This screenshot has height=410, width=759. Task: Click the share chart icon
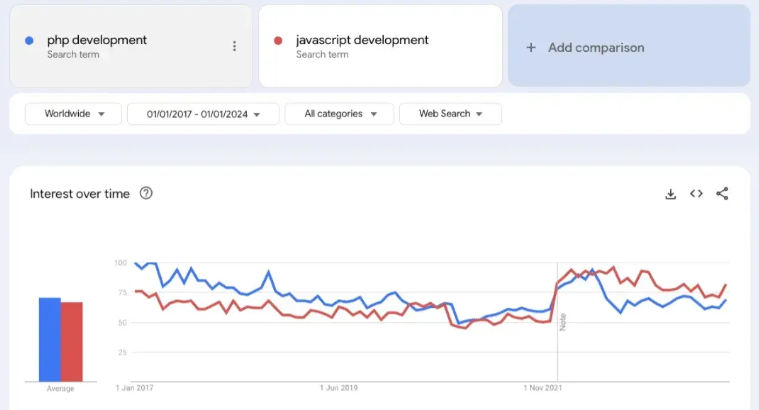[x=722, y=194]
